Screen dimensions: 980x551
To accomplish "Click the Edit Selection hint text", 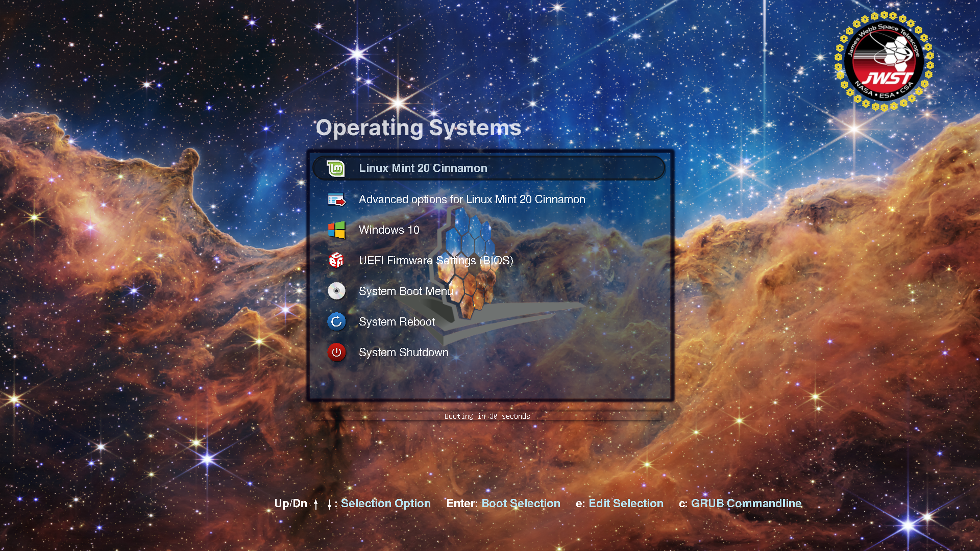I will [x=626, y=504].
